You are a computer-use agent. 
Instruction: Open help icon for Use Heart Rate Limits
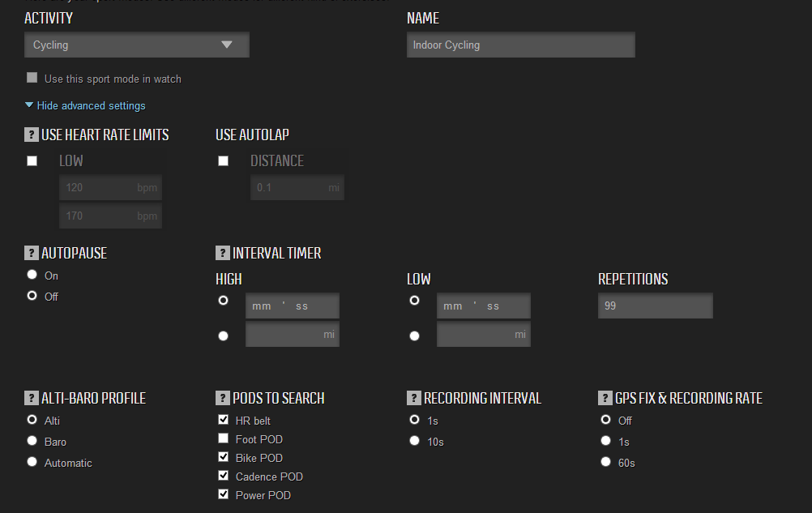coord(31,135)
